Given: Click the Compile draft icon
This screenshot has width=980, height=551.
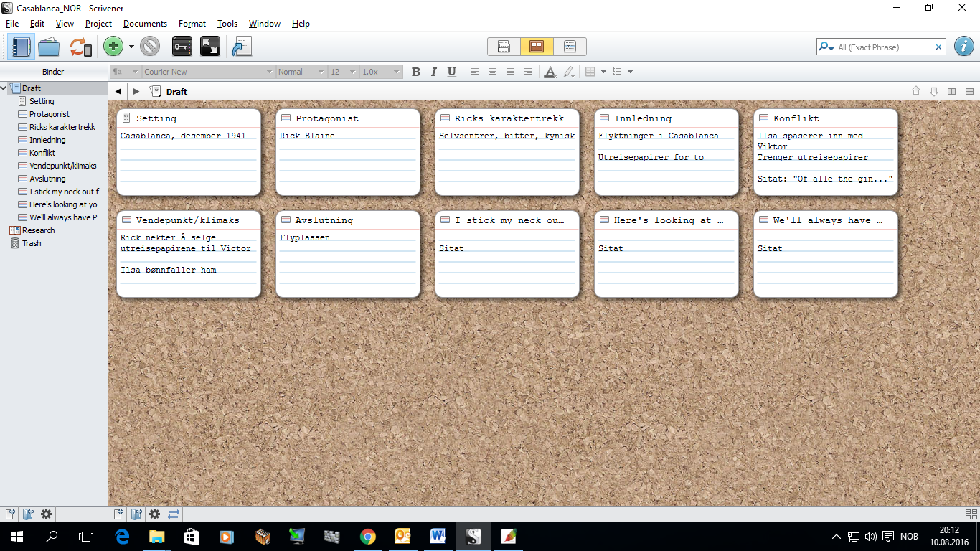Looking at the screenshot, I should pos(240,46).
